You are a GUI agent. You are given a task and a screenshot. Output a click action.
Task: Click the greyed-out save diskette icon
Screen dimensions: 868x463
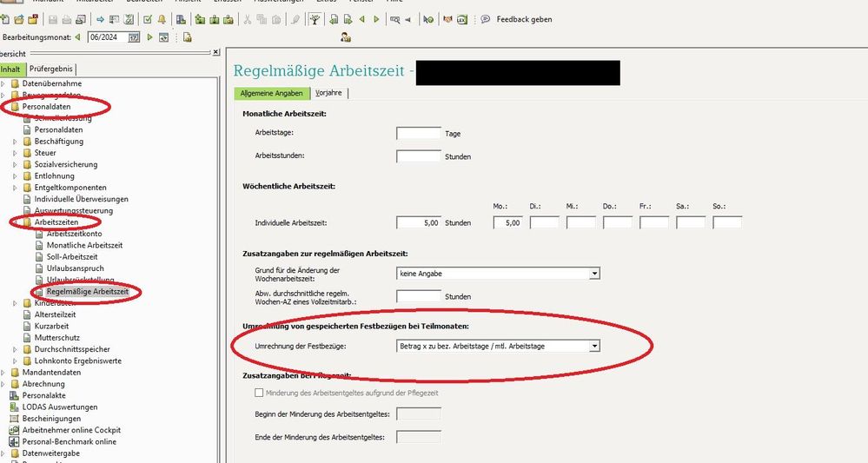click(53, 19)
